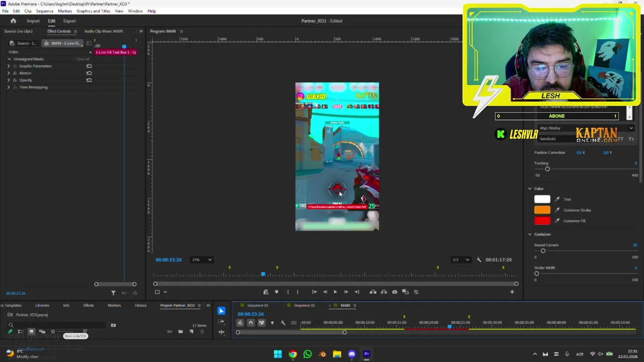644x362 pixels.
Task: Create new bin folder in Project panel
Action: pos(181,331)
